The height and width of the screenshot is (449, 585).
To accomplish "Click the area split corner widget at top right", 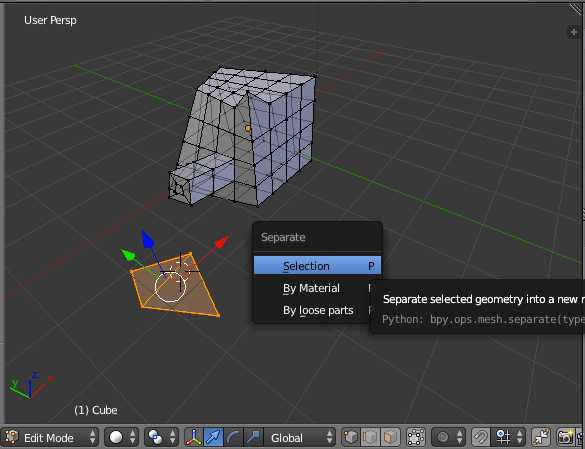I will [x=577, y=9].
